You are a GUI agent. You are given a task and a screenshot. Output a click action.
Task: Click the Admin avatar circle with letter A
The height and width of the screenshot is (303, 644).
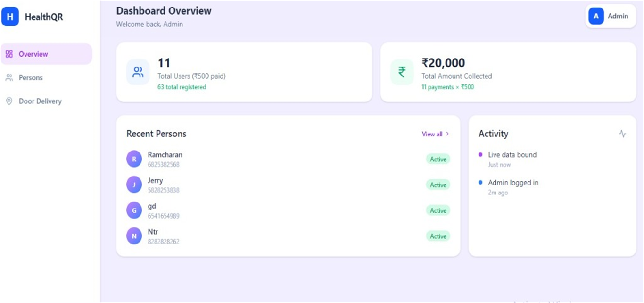tap(596, 16)
